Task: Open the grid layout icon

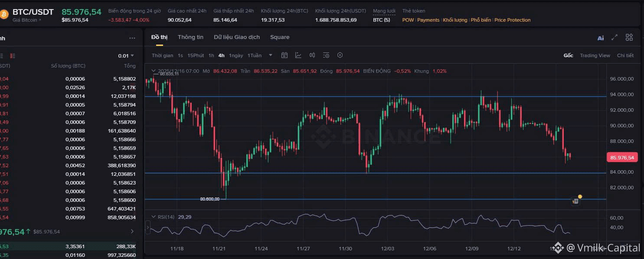Action: 628,38
